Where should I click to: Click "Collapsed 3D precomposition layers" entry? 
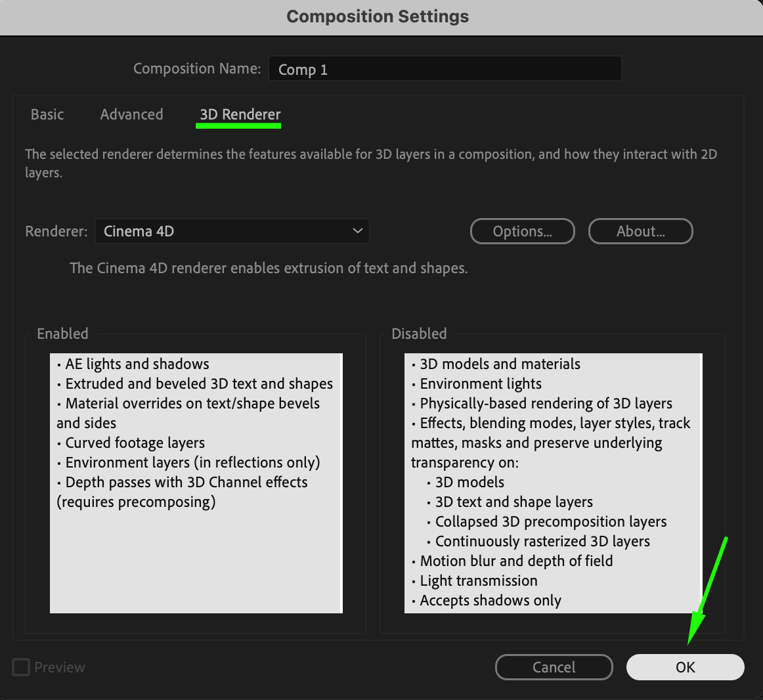coord(550,522)
